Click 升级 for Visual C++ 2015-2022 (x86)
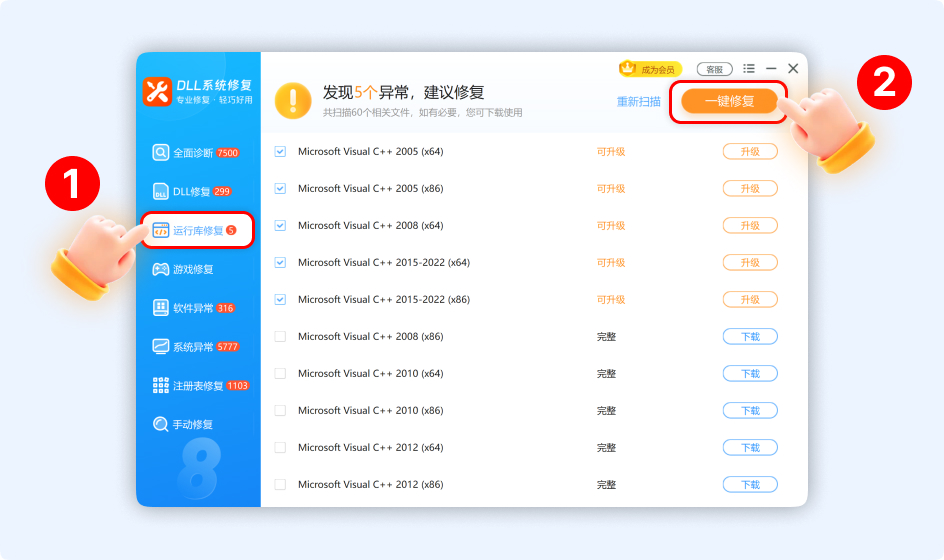This screenshot has width=944, height=560. 750,299
